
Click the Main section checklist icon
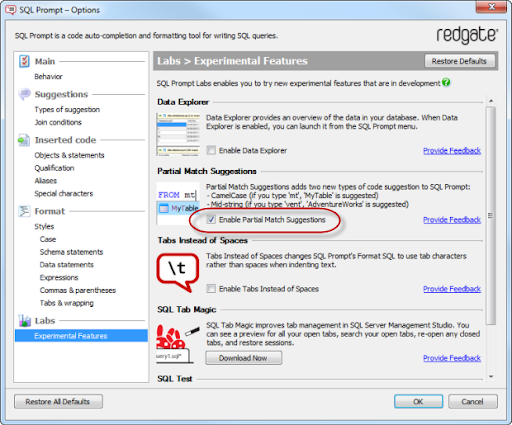coord(24,61)
